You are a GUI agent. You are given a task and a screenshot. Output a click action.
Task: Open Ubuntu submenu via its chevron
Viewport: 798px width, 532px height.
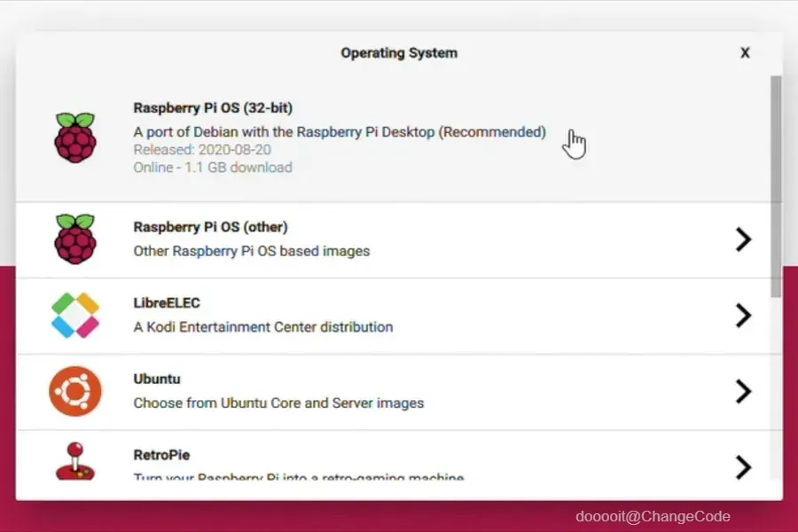744,392
